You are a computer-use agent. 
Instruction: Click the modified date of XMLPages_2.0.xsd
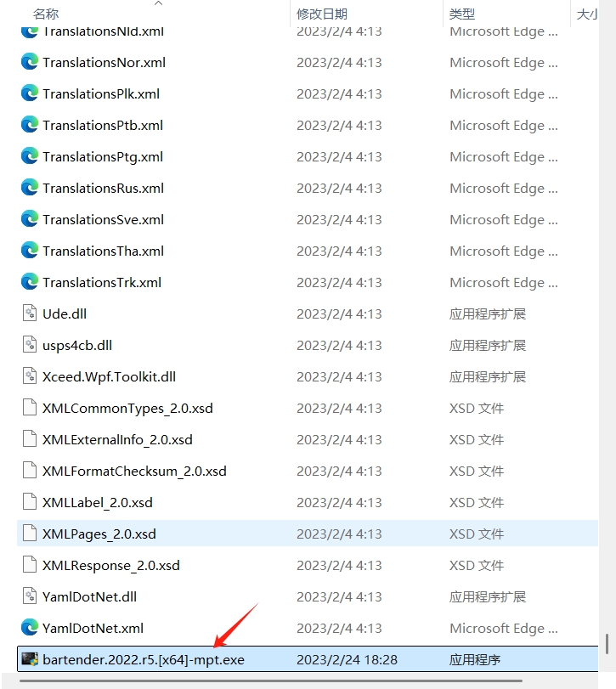[x=339, y=534]
